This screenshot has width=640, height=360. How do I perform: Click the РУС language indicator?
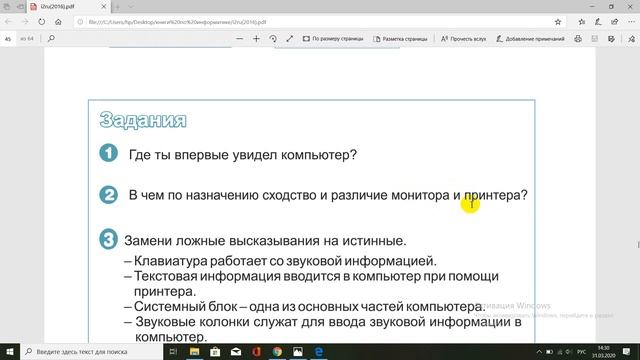coord(582,352)
